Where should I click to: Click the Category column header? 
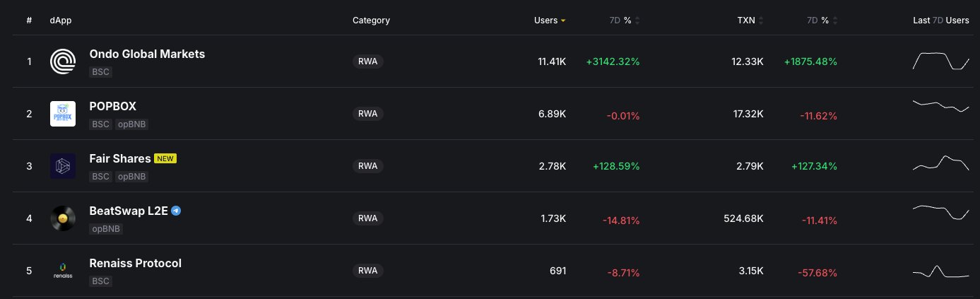pyautogui.click(x=371, y=20)
